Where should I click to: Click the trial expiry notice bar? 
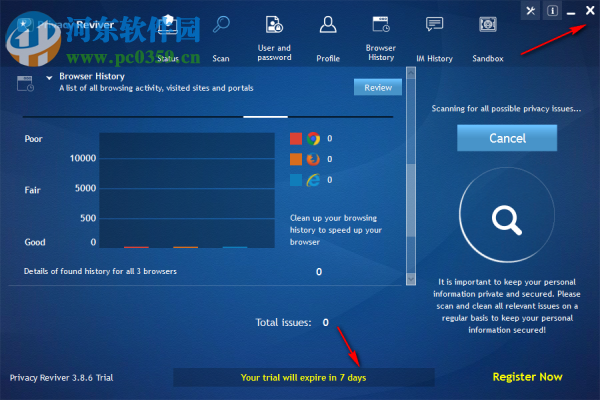click(303, 377)
